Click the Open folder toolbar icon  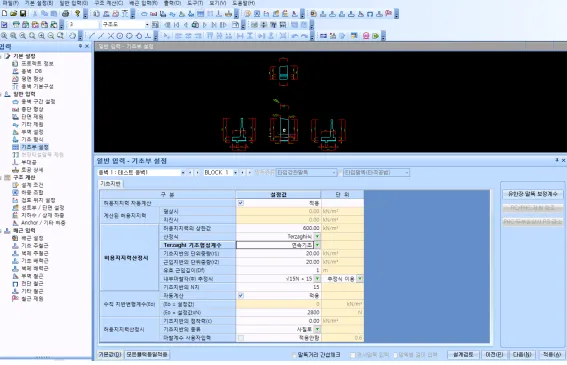pos(13,14)
